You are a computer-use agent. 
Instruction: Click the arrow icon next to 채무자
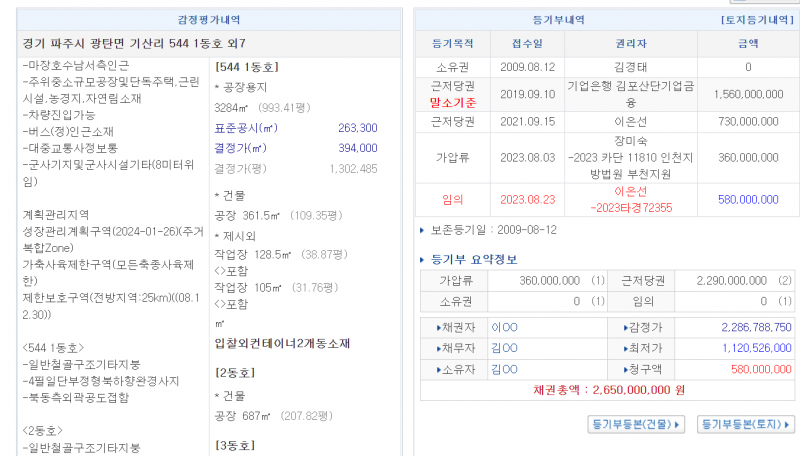click(438, 348)
